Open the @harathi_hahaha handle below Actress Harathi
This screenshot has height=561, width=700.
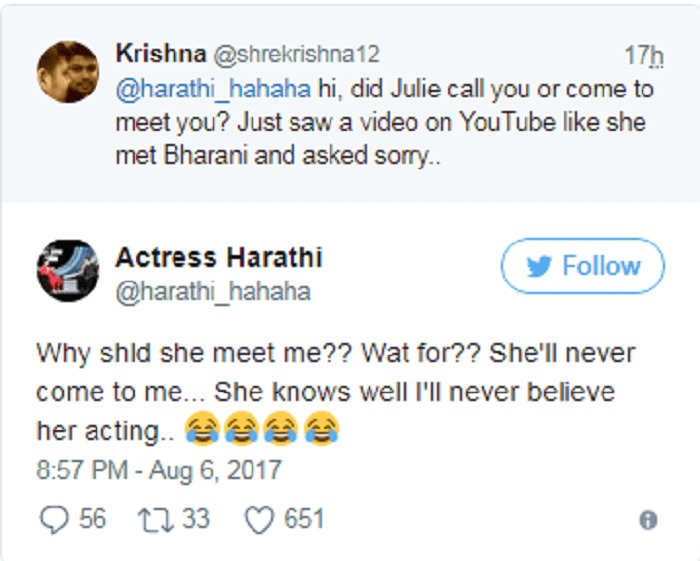(x=212, y=291)
